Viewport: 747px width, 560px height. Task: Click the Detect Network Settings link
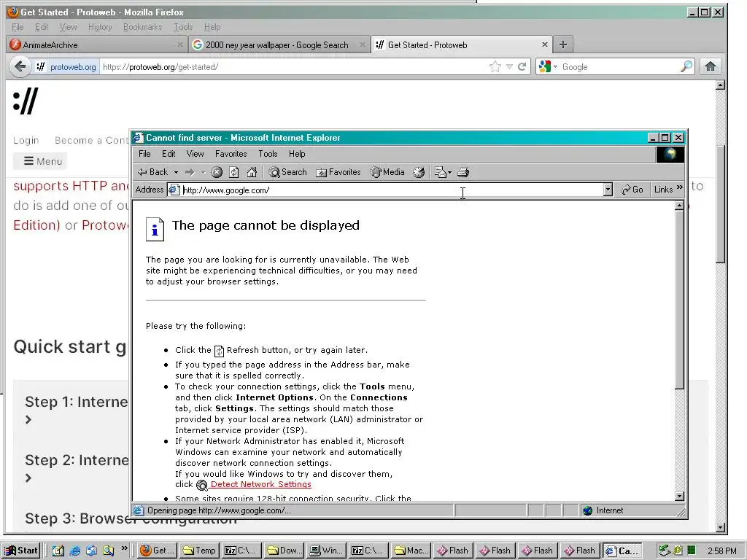[x=260, y=484]
